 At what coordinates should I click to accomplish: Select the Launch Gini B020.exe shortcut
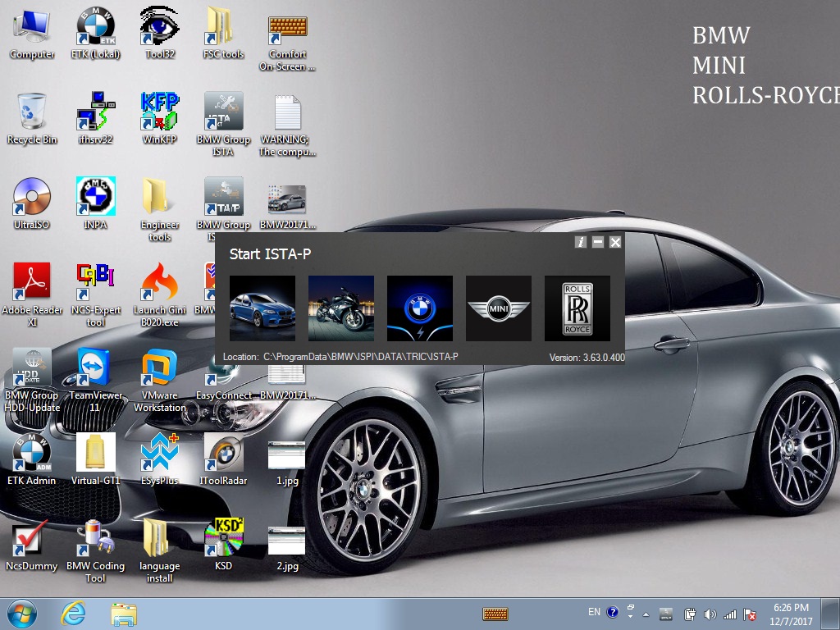pos(160,294)
